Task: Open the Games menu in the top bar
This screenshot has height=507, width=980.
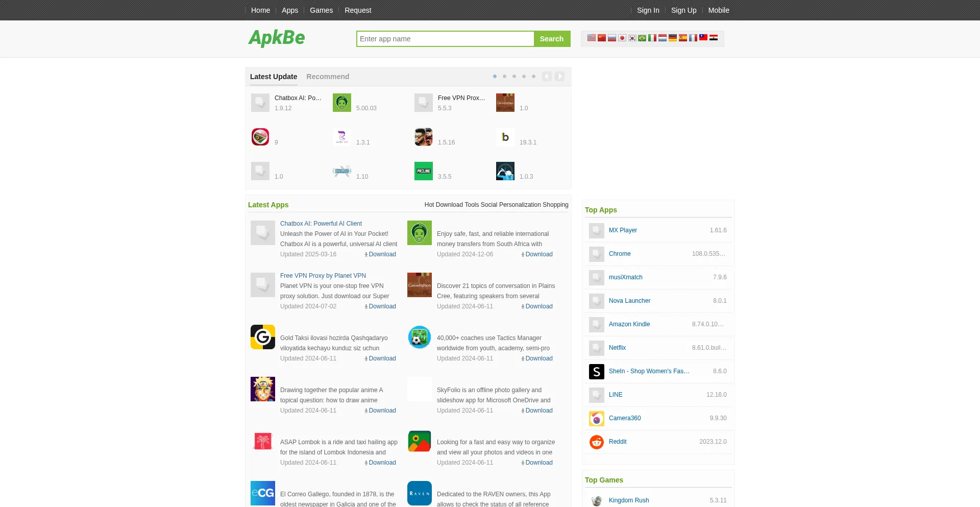Action: click(321, 10)
